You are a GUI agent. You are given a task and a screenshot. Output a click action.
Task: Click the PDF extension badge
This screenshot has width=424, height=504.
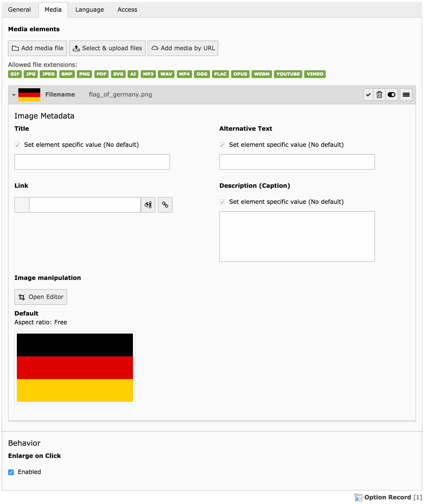click(x=101, y=74)
